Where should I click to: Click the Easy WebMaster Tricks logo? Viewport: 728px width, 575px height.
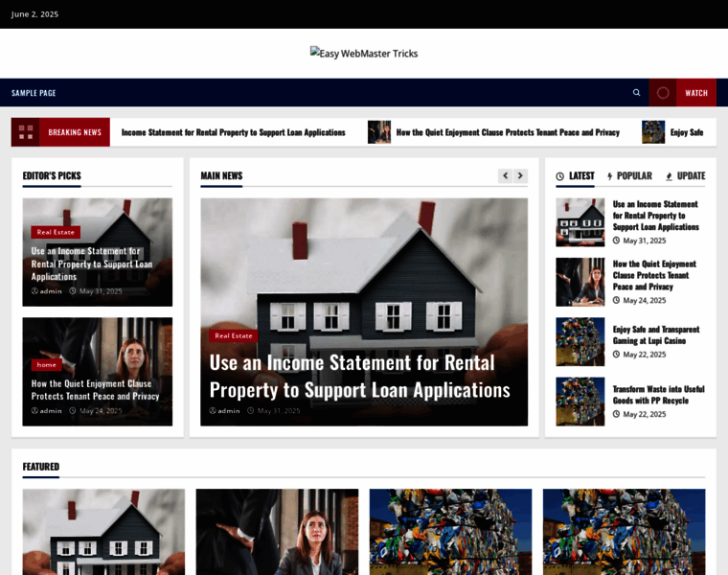[x=364, y=54]
